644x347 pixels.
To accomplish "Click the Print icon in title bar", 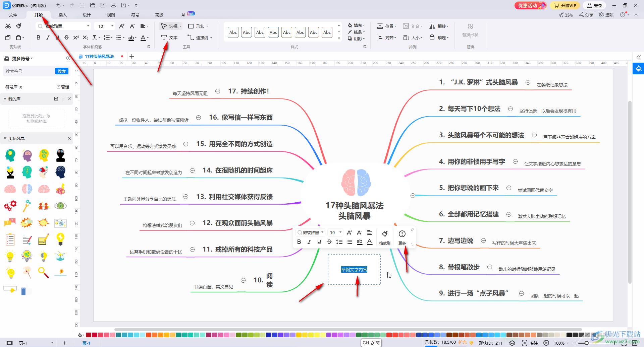I will tap(113, 5).
